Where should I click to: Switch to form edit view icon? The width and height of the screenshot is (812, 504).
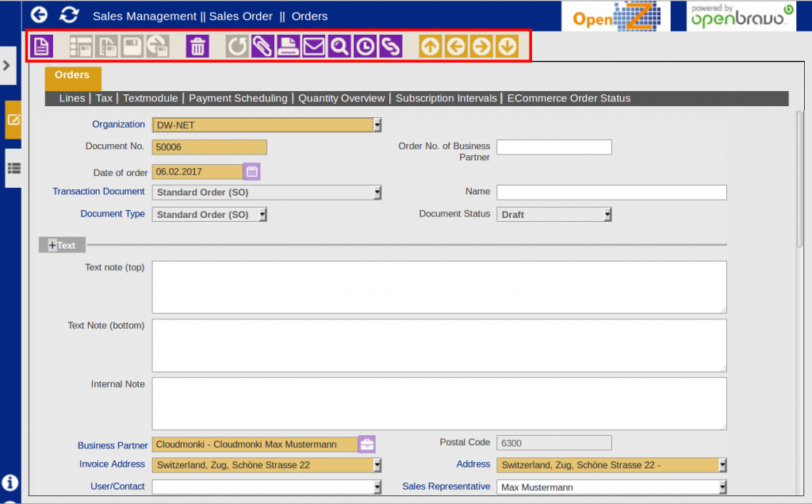13,120
